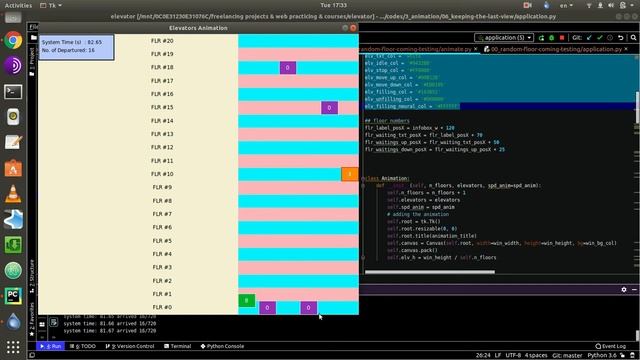Close the application.py editor tab
The height and width of the screenshot is (360, 640).
tap(626, 49)
